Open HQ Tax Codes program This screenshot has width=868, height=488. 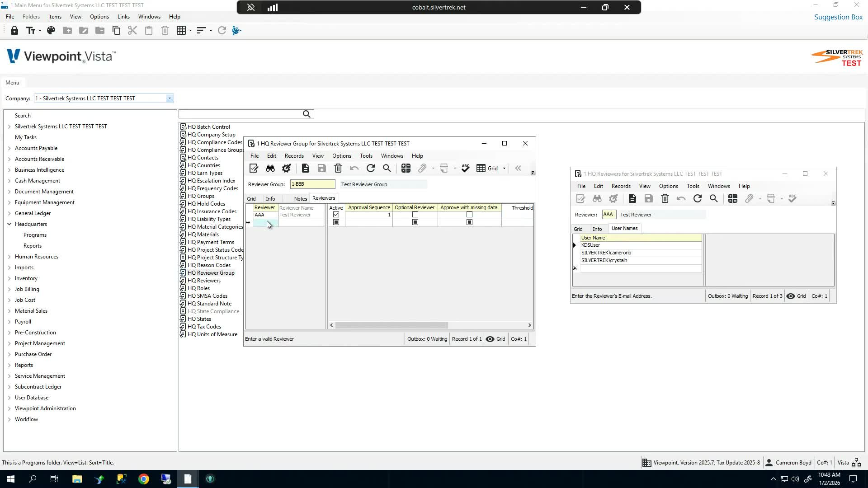click(204, 327)
